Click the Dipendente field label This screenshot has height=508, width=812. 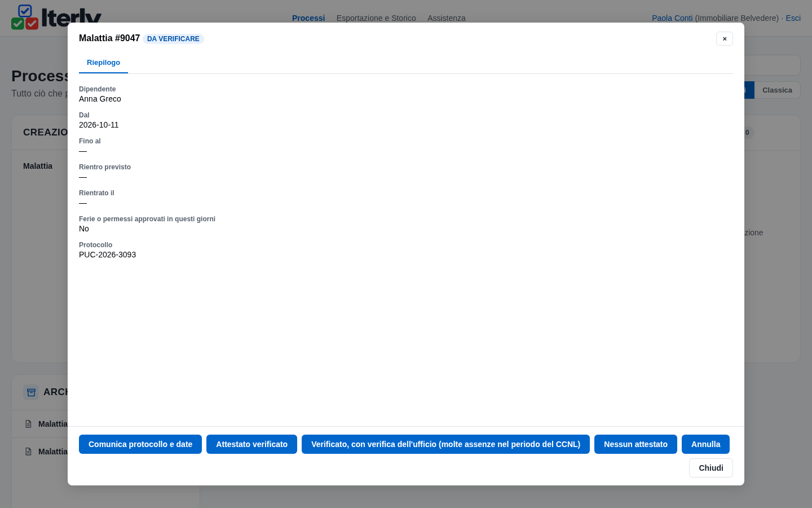pyautogui.click(x=97, y=89)
